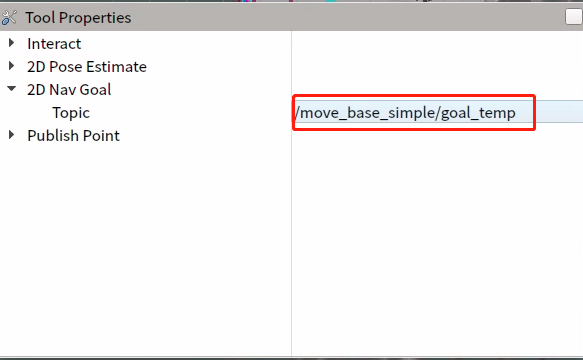Click the empty value cell beside Publish Point
Viewport: 583px width, 360px height.
[437, 135]
